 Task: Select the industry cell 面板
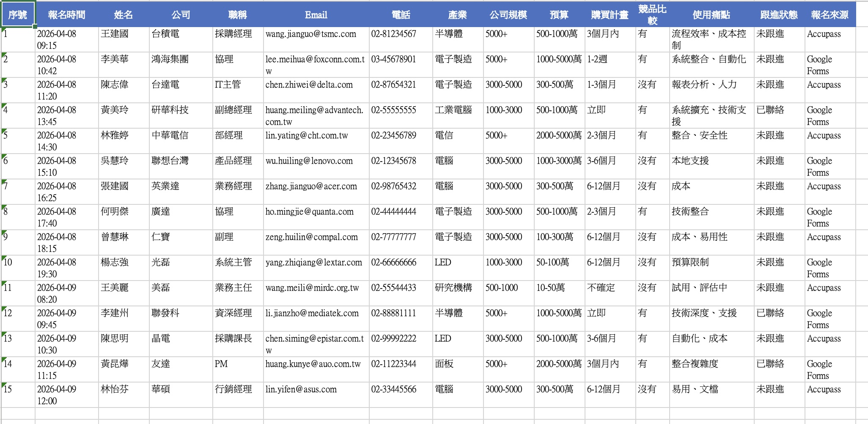click(x=458, y=370)
